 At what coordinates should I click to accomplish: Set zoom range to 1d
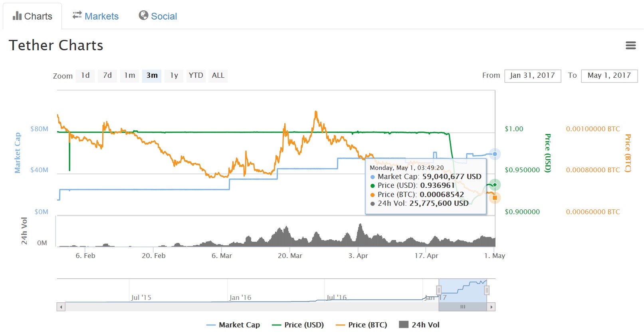(85, 75)
